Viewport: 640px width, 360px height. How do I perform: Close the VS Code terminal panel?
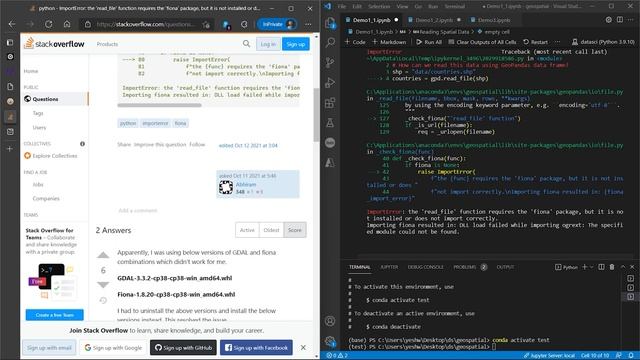point(632,267)
